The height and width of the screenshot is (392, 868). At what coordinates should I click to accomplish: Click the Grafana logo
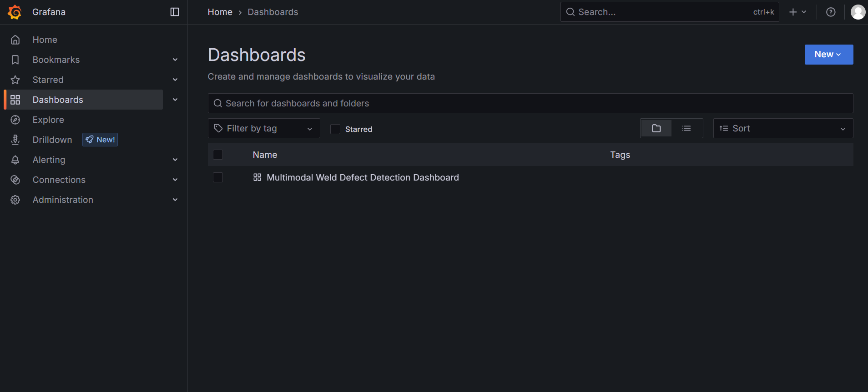click(15, 12)
